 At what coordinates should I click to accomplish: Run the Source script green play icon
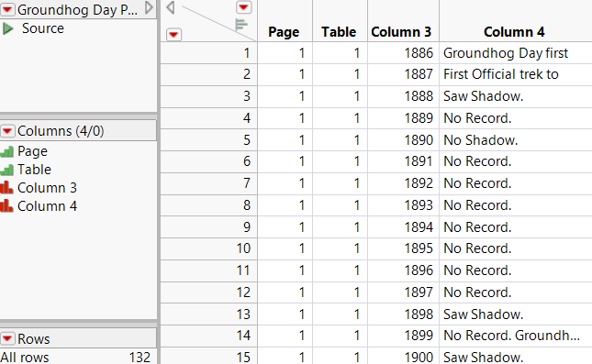7,28
